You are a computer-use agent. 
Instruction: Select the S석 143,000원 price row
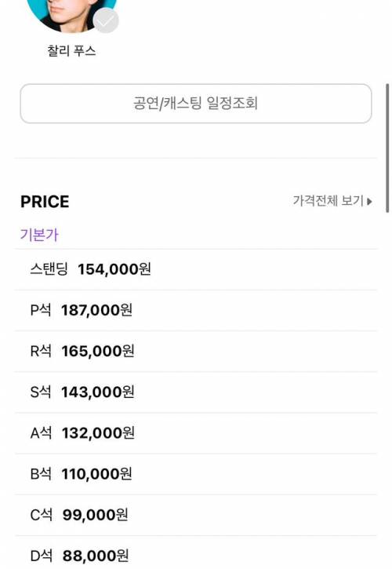click(196, 392)
